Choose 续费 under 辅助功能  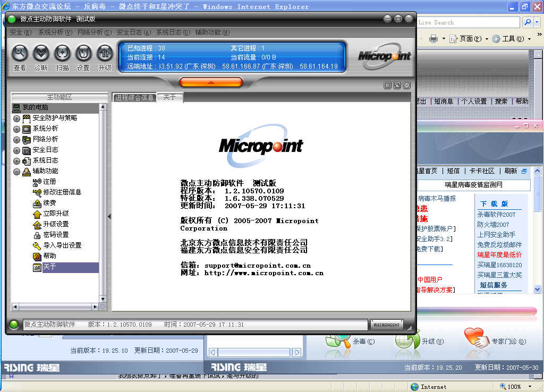coord(45,203)
